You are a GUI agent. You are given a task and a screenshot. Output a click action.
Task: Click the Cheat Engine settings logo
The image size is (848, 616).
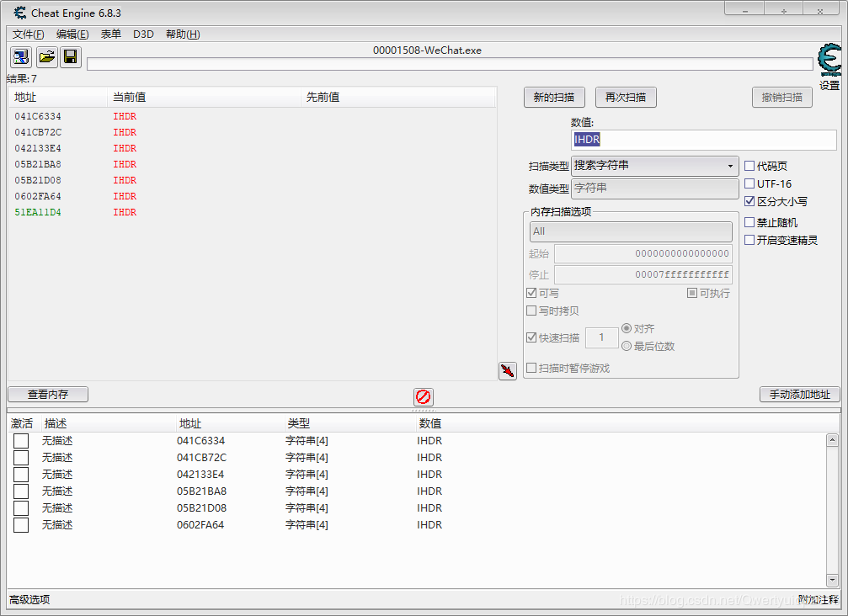[829, 61]
